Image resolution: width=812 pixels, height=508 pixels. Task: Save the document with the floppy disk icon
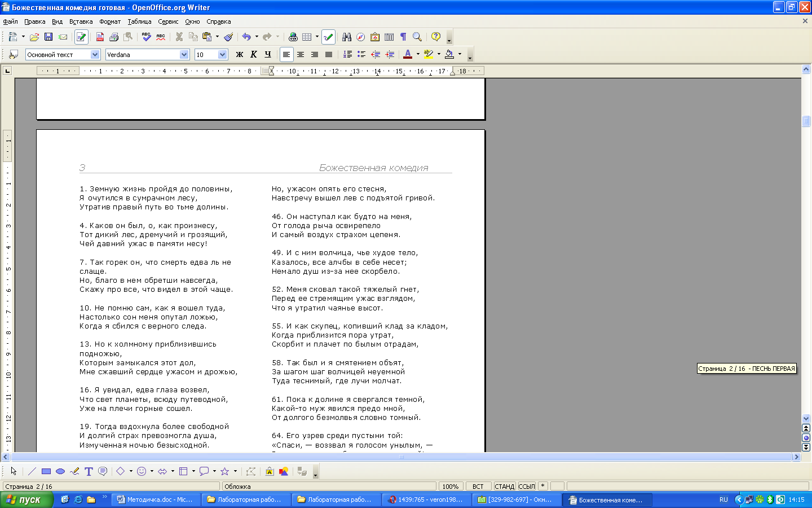tap(48, 37)
